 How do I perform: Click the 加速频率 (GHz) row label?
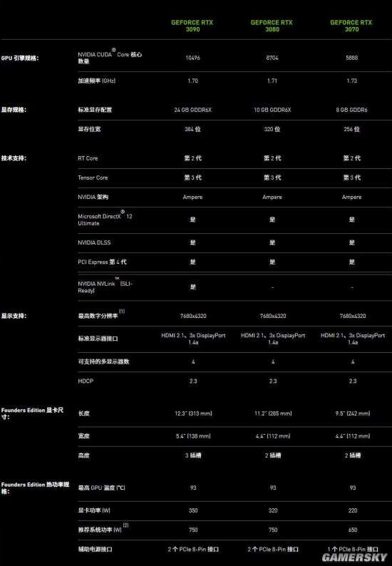[97, 81]
